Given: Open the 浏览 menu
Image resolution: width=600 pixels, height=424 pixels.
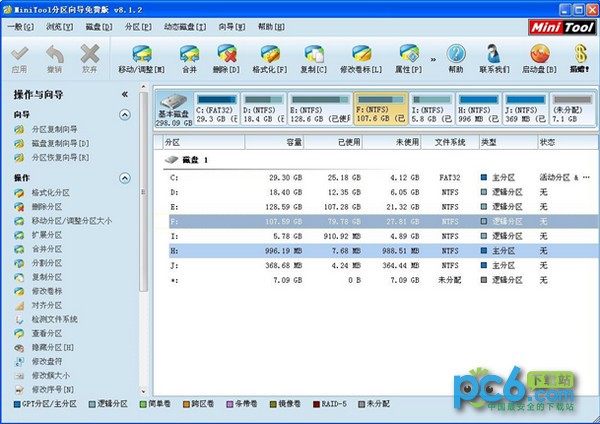Looking at the screenshot, I should pyautogui.click(x=60, y=27).
